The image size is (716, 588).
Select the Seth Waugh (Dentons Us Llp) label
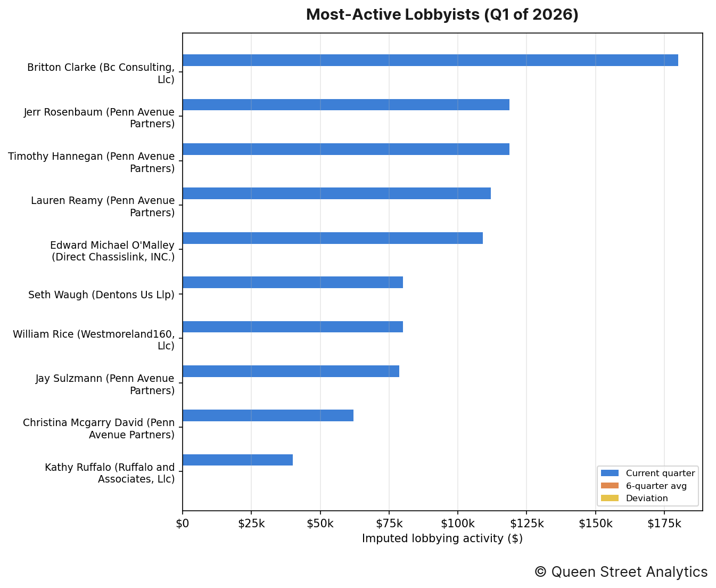(101, 295)
